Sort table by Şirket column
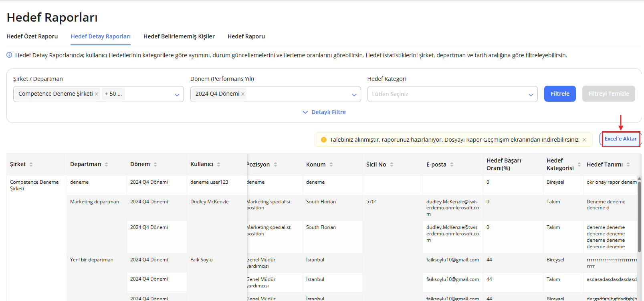This screenshot has height=301, width=644. tap(31, 165)
